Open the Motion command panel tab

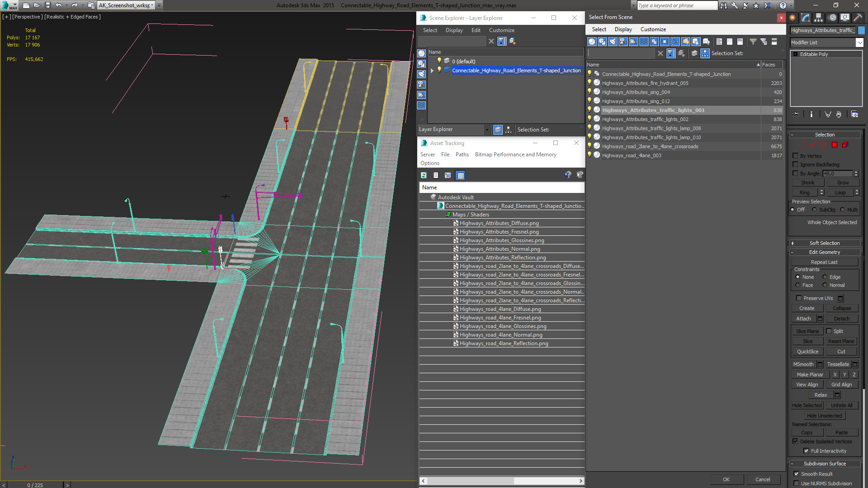[832, 18]
